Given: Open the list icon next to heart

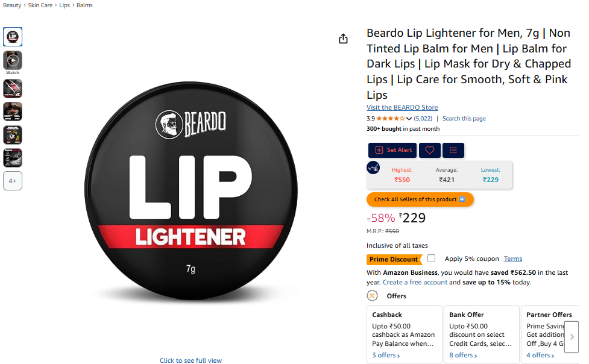Looking at the screenshot, I should click(x=453, y=150).
